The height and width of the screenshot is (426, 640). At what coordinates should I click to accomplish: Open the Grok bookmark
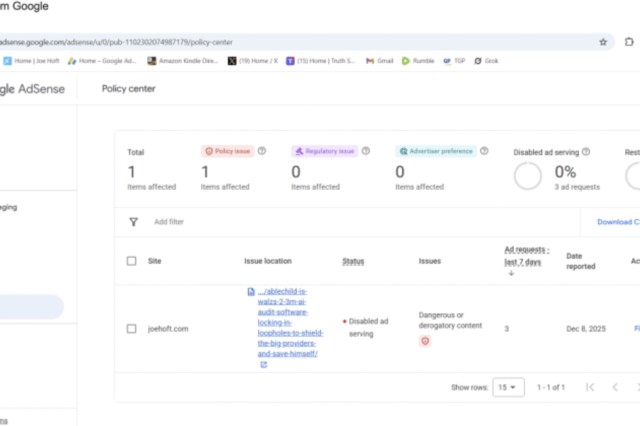click(x=491, y=61)
